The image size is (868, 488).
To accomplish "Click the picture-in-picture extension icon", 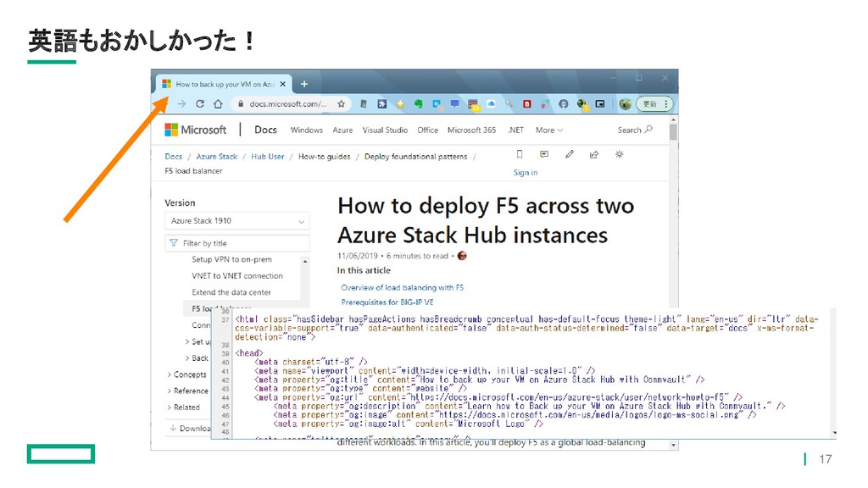I will coord(600,103).
